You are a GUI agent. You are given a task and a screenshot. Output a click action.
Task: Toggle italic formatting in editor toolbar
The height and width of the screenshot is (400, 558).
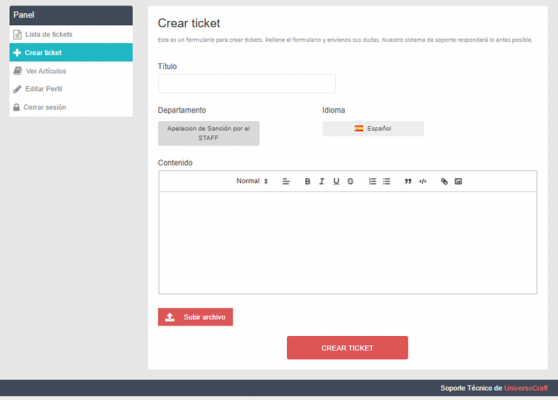(x=322, y=181)
